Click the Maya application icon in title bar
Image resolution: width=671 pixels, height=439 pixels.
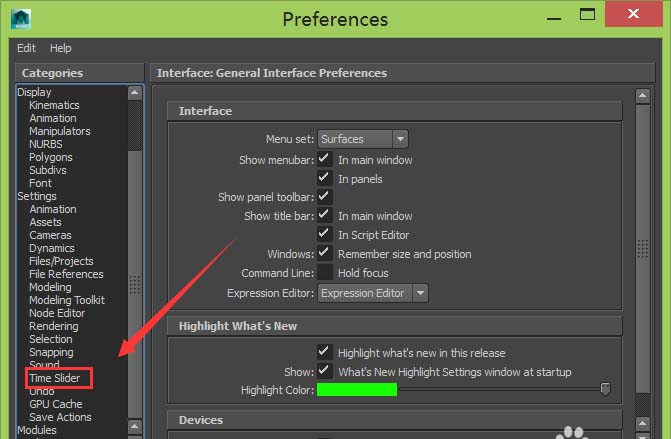[x=21, y=19]
